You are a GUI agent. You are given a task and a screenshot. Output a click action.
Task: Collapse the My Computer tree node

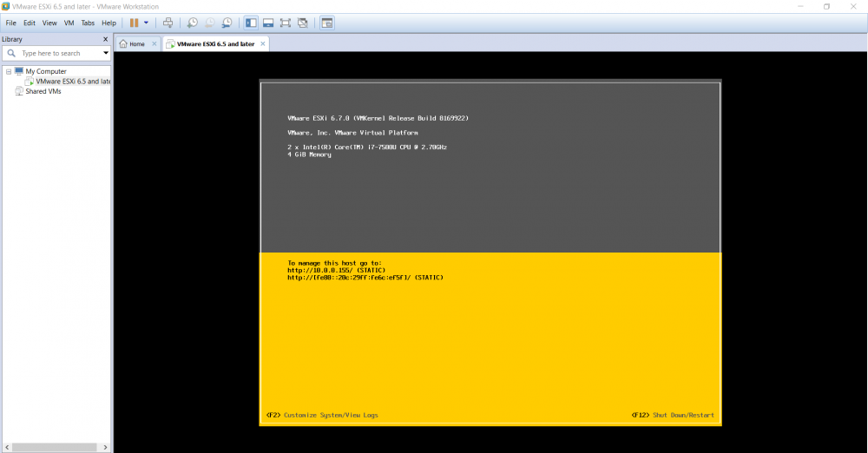pyautogui.click(x=9, y=71)
